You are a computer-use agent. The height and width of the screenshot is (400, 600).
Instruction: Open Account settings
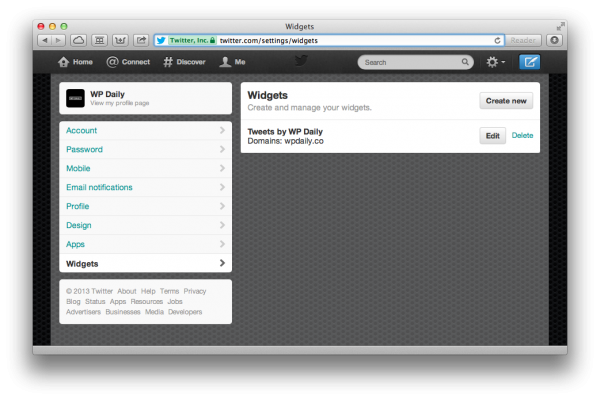145,131
